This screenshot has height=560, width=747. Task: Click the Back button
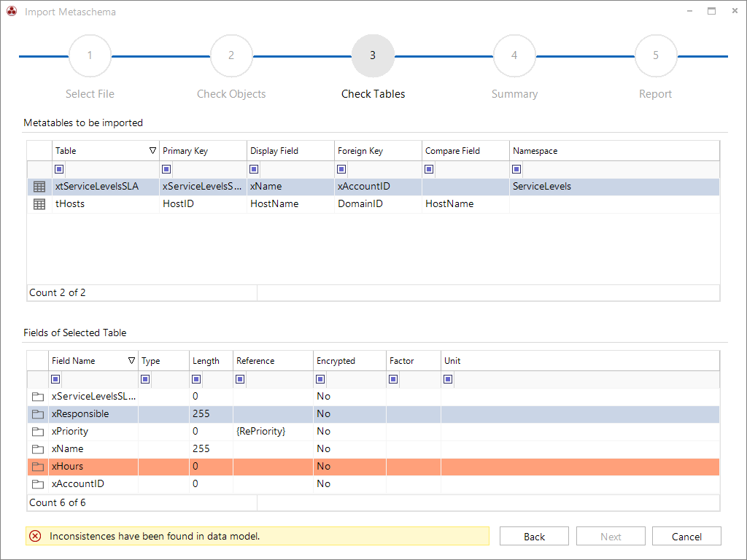coord(534,536)
